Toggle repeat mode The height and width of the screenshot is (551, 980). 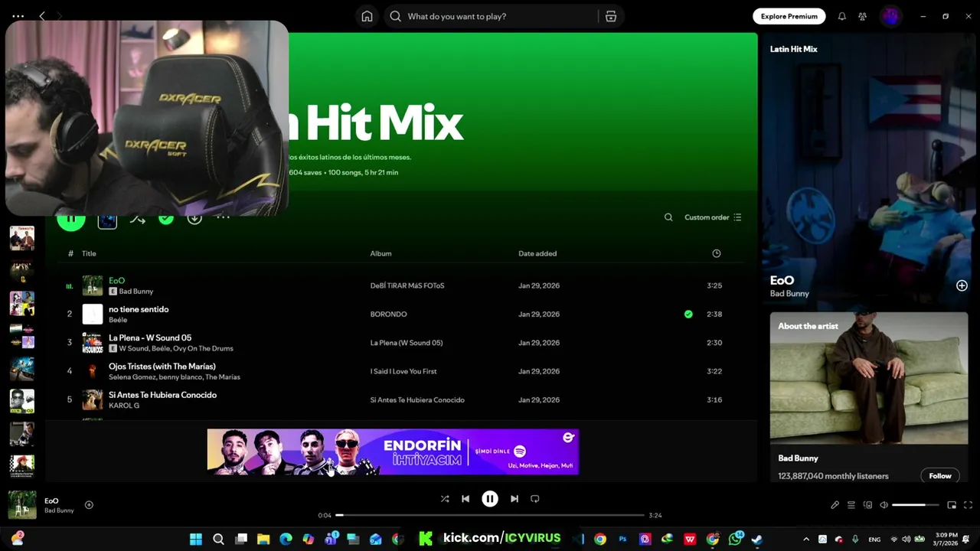click(535, 499)
